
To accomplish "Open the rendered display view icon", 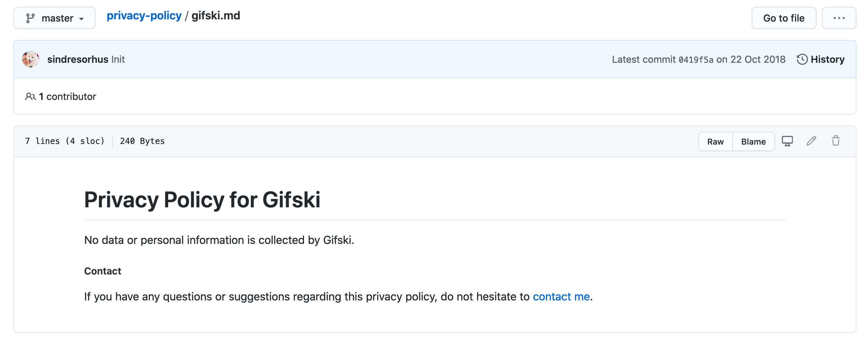I will [x=788, y=141].
